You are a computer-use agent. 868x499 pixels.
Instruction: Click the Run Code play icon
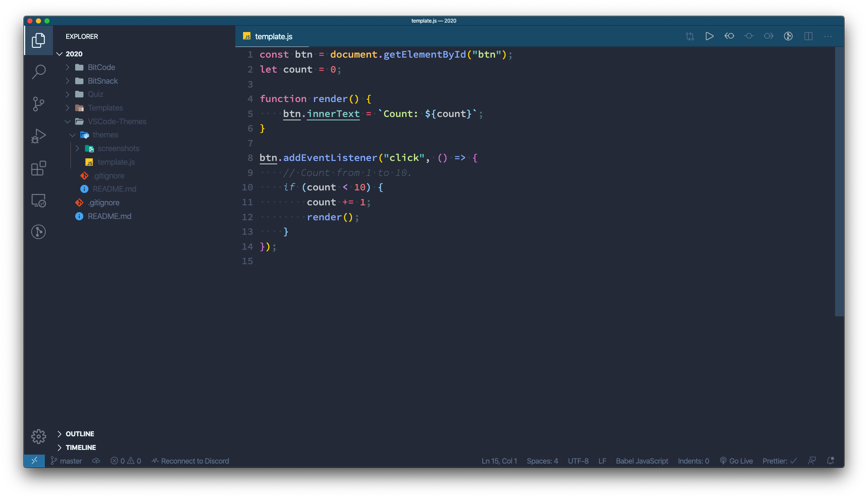point(709,36)
